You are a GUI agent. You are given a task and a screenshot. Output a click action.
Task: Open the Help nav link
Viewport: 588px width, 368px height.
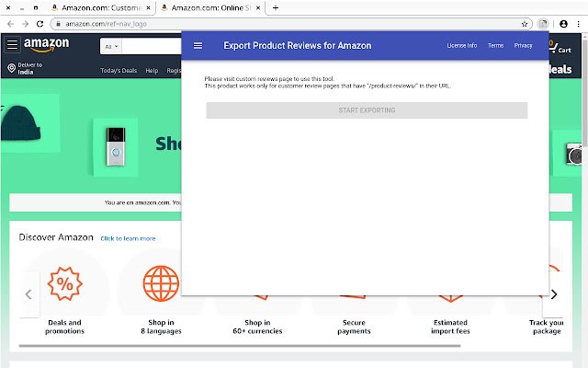tap(152, 71)
